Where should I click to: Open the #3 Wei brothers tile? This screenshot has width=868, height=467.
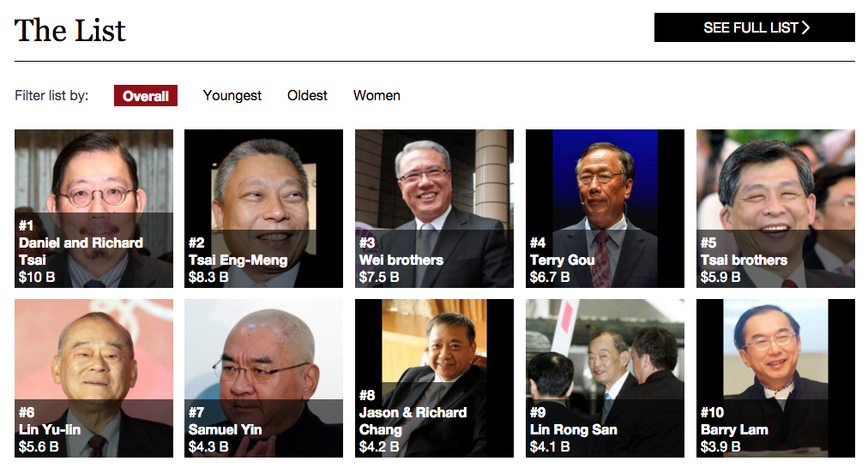click(x=434, y=208)
